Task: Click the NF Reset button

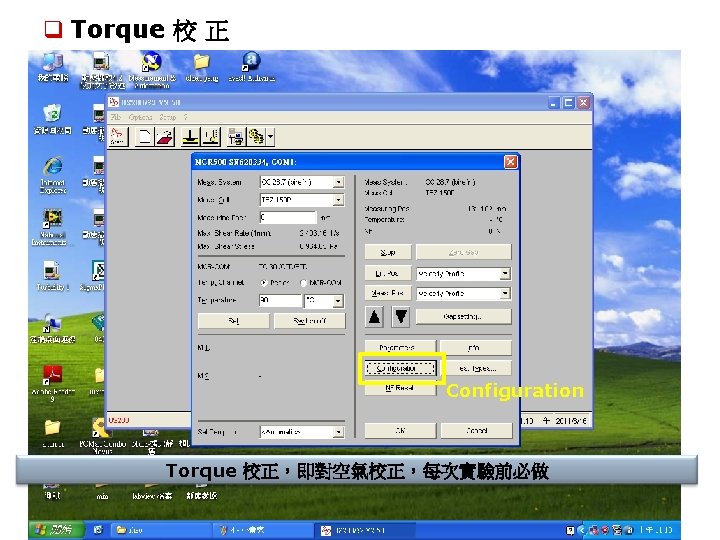Action: pos(399,388)
